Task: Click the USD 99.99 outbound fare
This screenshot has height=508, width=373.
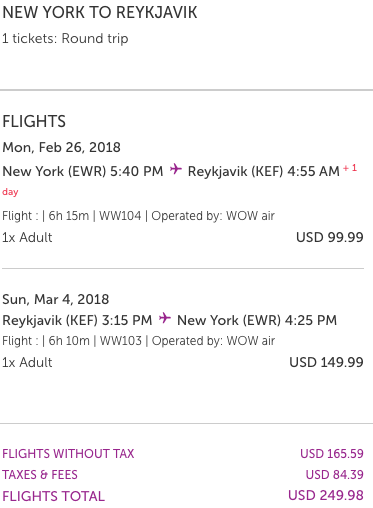Action: tap(330, 237)
